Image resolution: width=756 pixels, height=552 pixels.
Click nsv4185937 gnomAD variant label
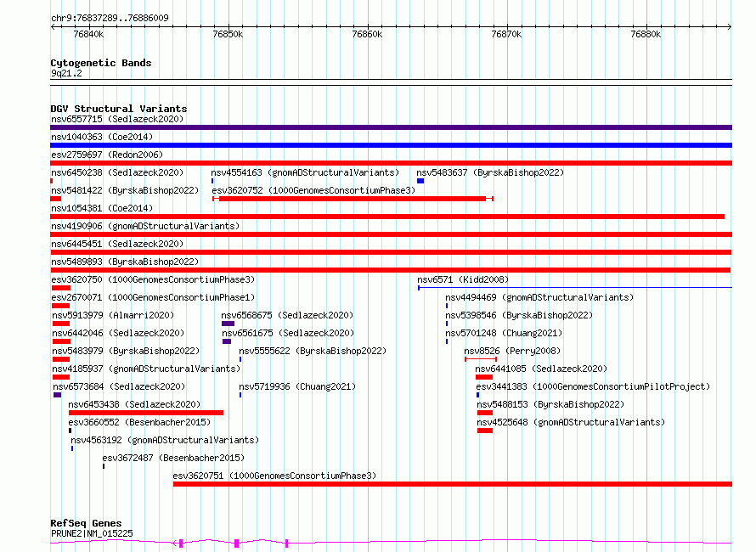click(x=145, y=369)
